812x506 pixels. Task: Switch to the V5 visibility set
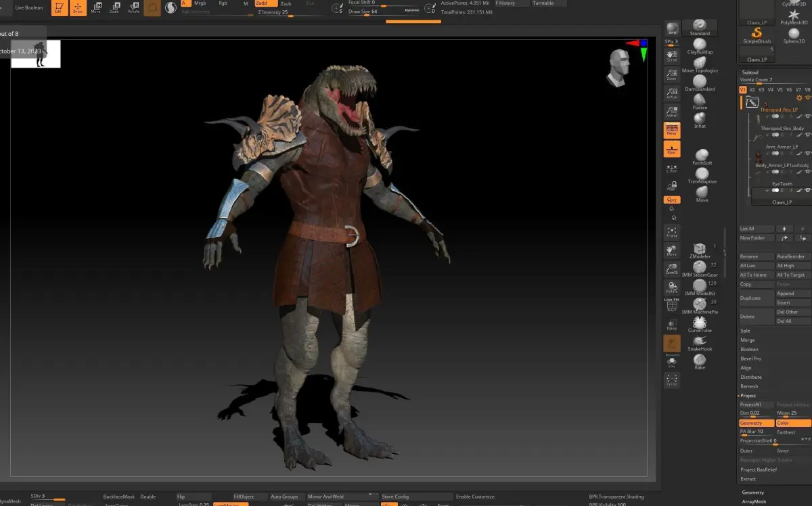click(780, 89)
